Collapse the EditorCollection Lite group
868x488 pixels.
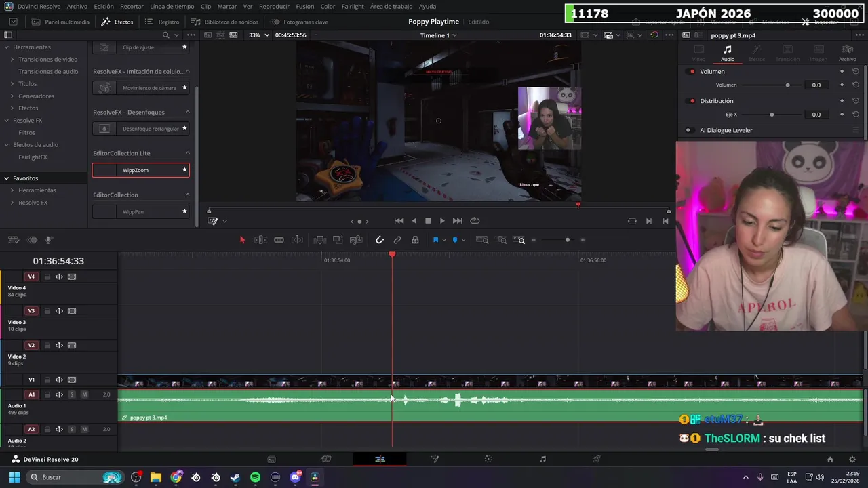[188, 153]
